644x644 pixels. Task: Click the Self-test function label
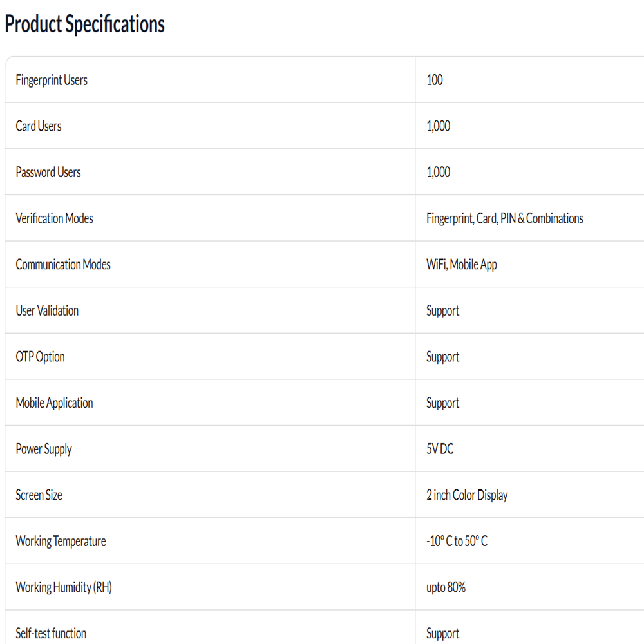[x=51, y=633]
